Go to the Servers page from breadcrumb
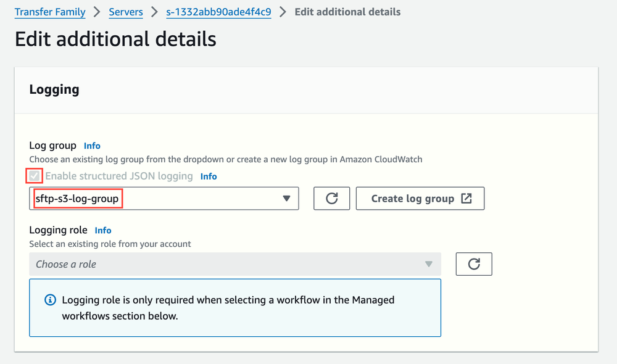Screen dimensions: 617x364 coord(125,12)
